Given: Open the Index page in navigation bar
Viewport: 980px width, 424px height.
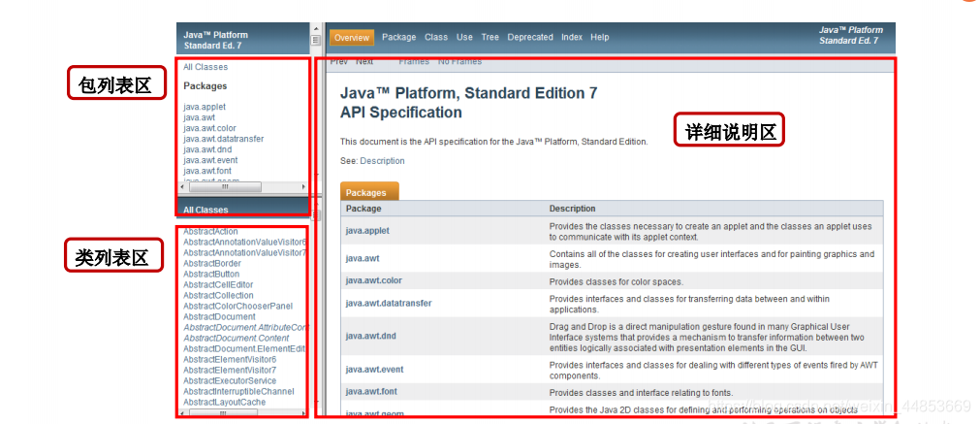Looking at the screenshot, I should 572,38.
